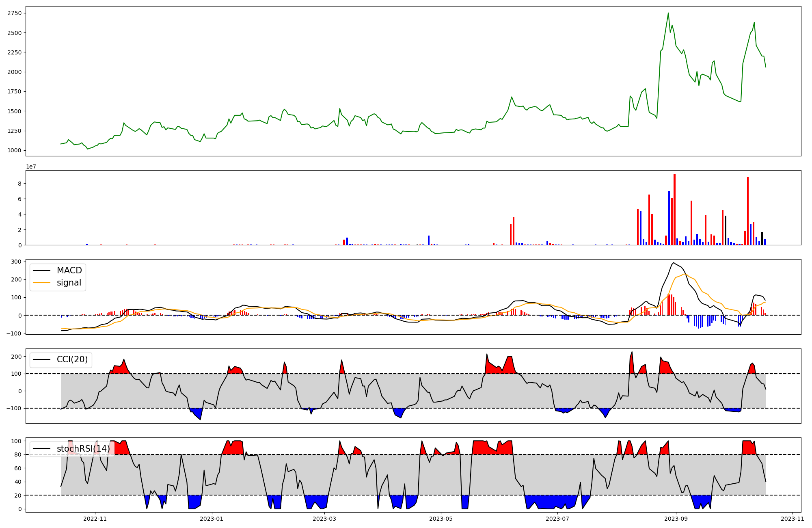This screenshot has width=812, height=528.
Task: Select the stochRSI(14) legend entry
Action: 83,448
